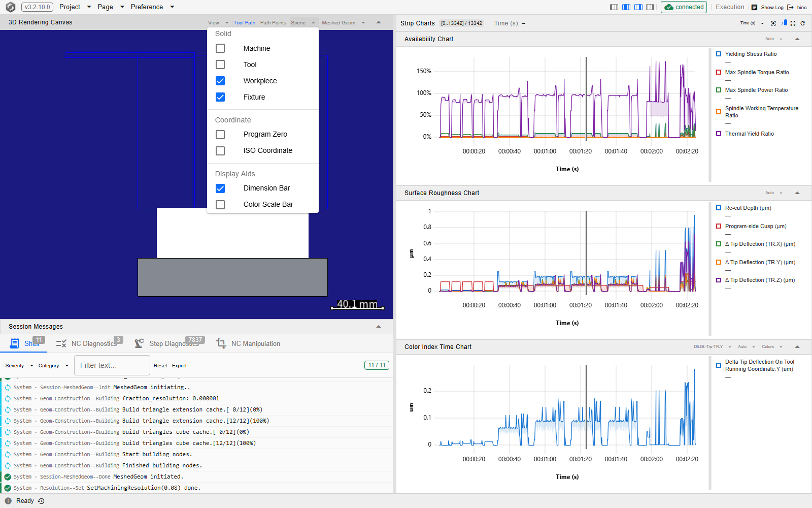Toggle the Max Spindle Torque Ratio legend swatch

coord(719,72)
